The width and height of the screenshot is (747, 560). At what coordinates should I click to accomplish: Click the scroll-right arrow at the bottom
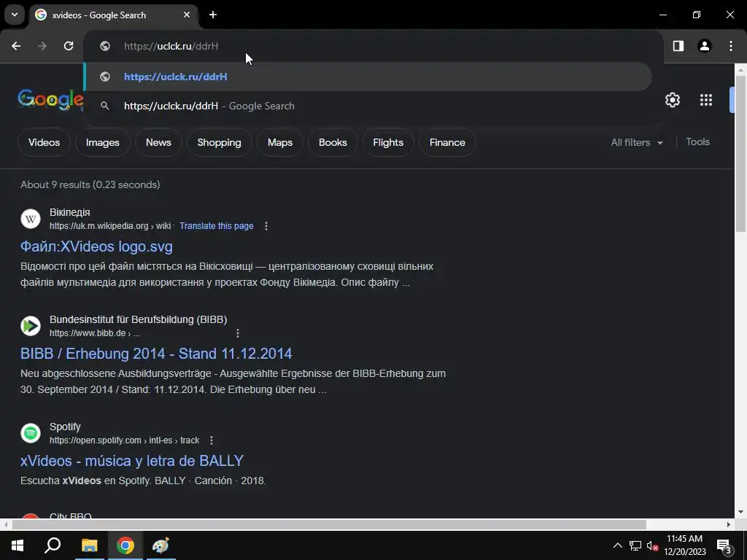coord(729,525)
